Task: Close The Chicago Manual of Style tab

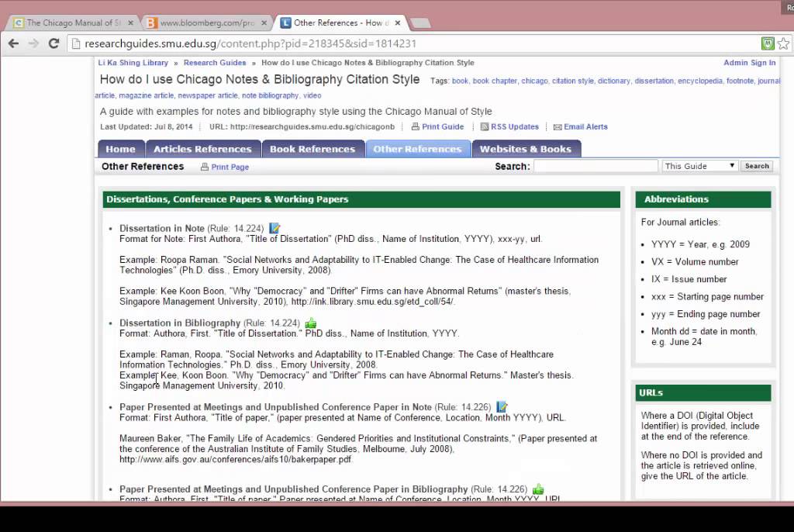Action: pyautogui.click(x=130, y=22)
